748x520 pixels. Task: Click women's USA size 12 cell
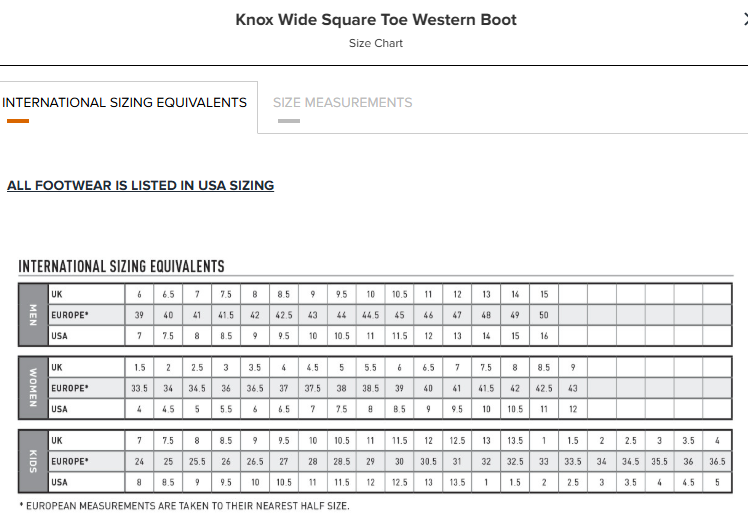573,409
